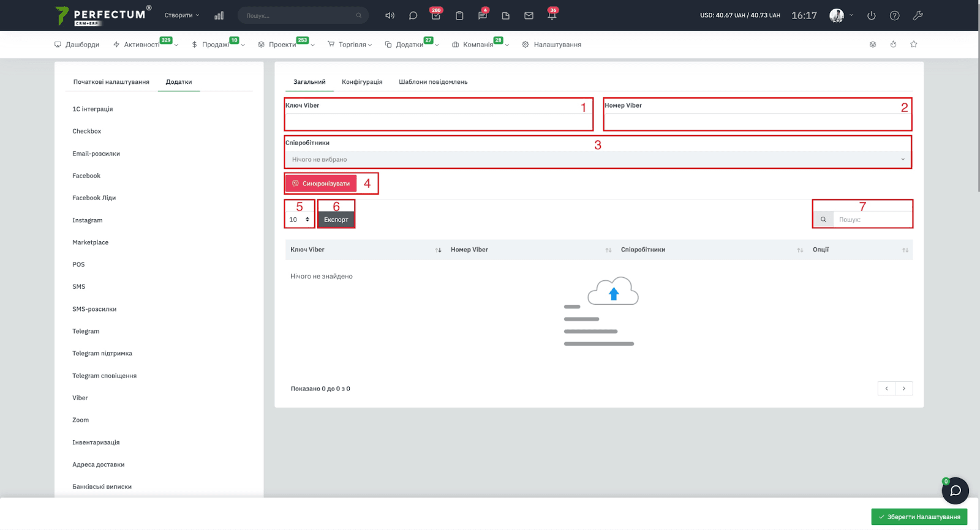This screenshot has width=980, height=530.
Task: Expand the Проекти menu
Action: pos(286,45)
